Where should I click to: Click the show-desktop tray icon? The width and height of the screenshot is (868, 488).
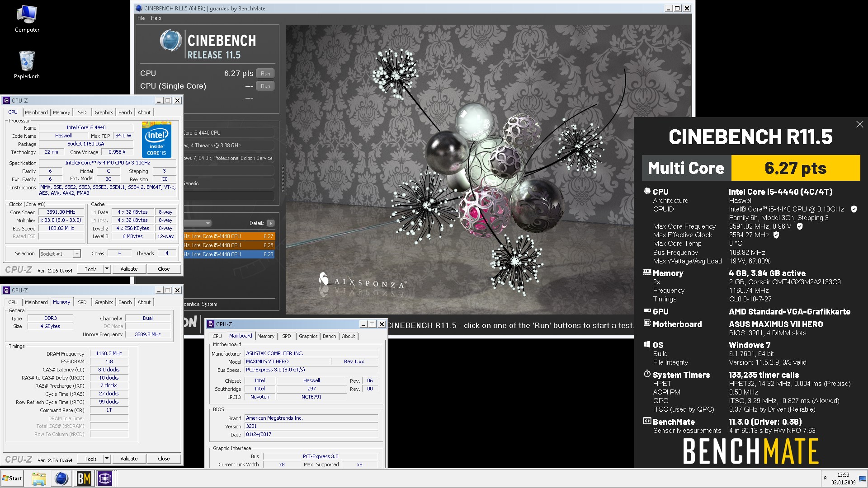click(863, 479)
